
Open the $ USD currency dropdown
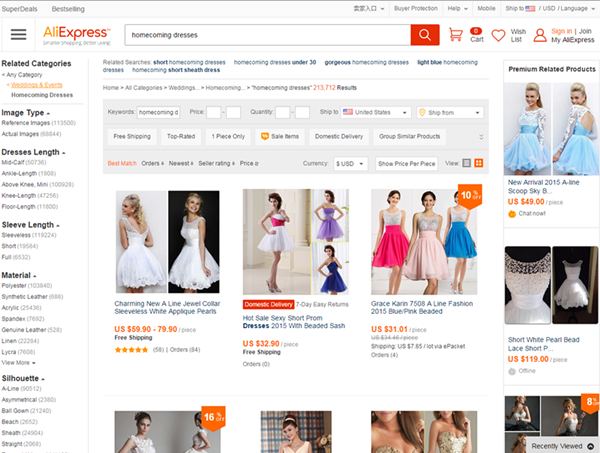pos(351,163)
